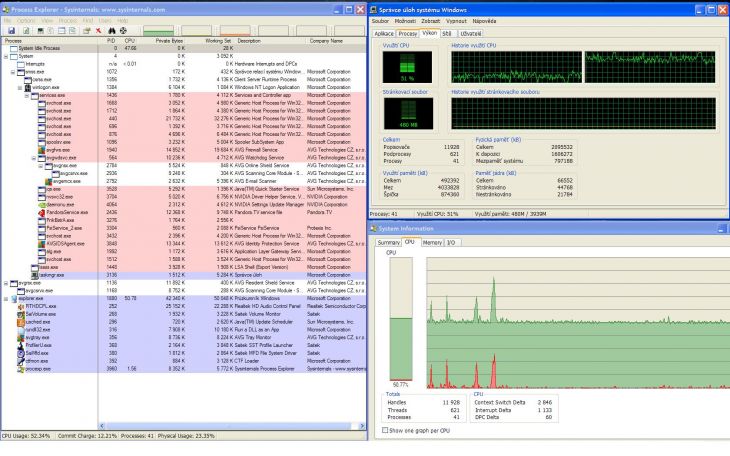
Task: Click the scrollbar right arrow in Process Explorer
Action: (362, 426)
